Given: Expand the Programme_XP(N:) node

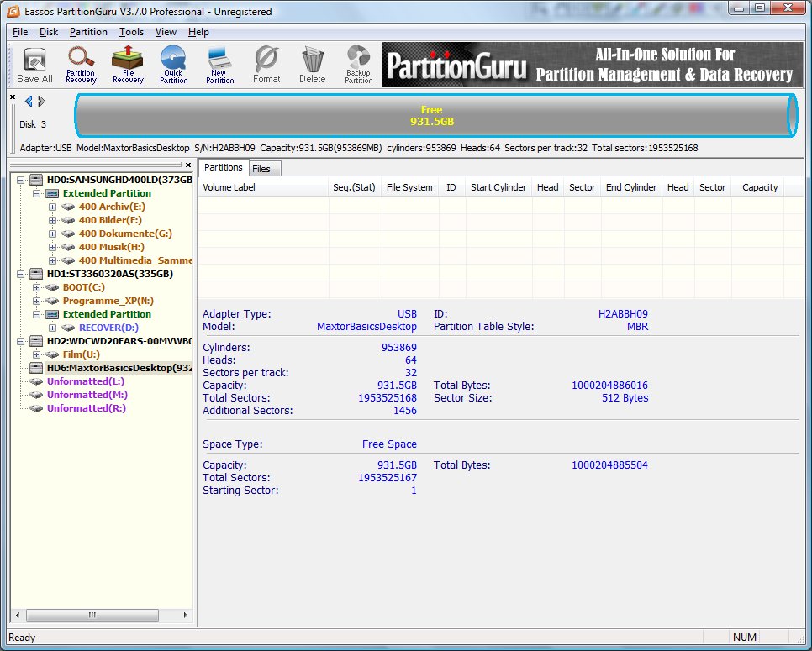Looking at the screenshot, I should [x=36, y=302].
